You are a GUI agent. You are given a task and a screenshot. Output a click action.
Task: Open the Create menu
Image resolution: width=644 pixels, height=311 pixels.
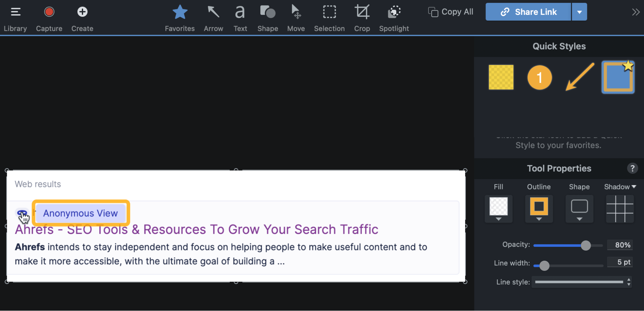(x=82, y=18)
